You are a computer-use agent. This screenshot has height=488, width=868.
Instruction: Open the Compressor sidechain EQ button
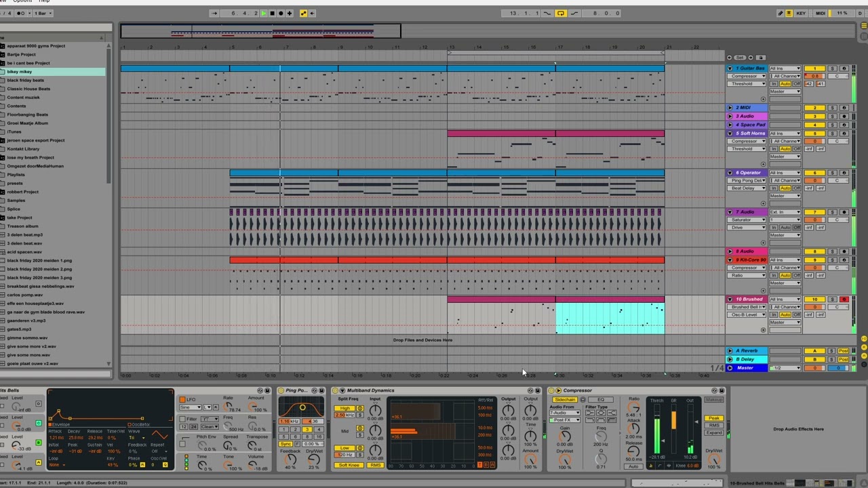[601, 400]
